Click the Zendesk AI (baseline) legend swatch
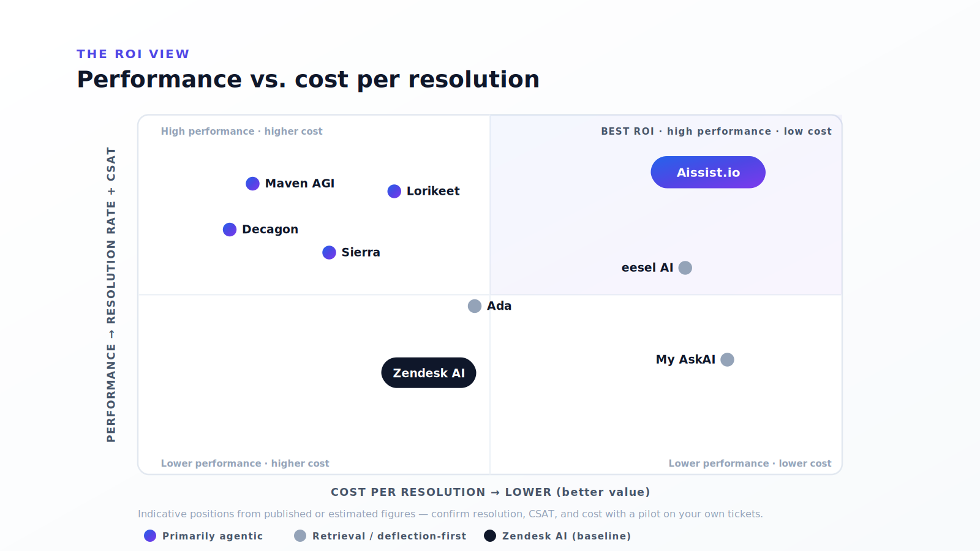The image size is (980, 551). pos(490,536)
